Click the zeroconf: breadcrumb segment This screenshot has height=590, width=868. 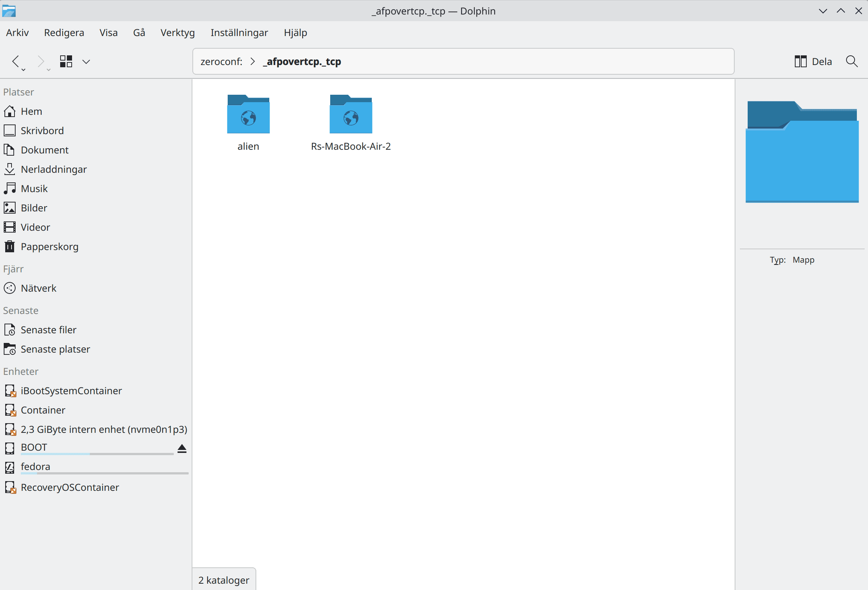221,61
